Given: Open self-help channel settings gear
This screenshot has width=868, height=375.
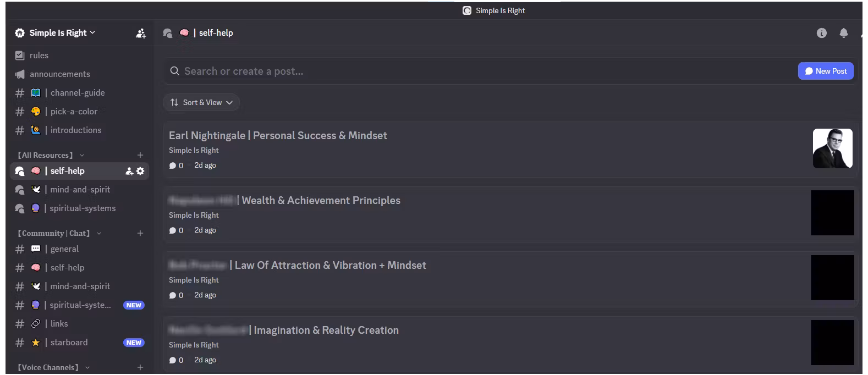Looking at the screenshot, I should 141,171.
